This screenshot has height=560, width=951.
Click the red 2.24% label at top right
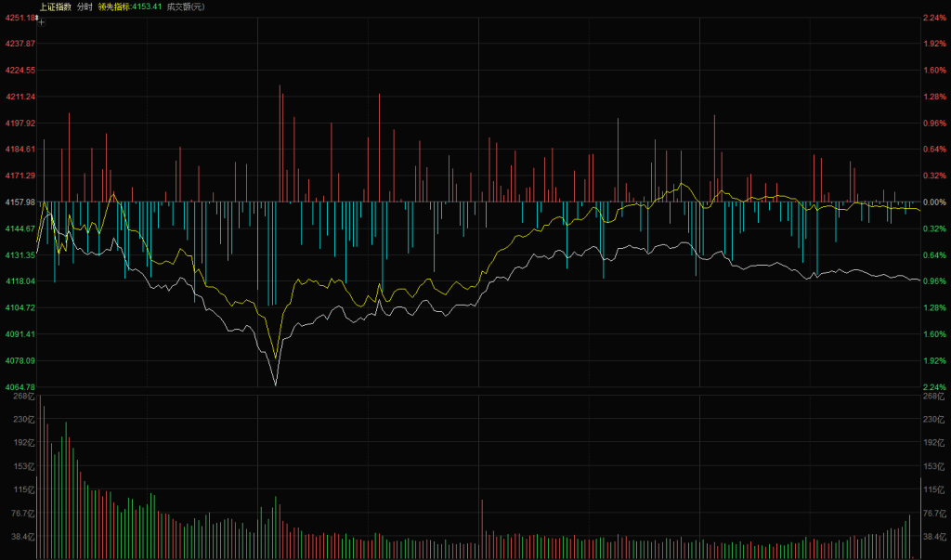pyautogui.click(x=934, y=18)
